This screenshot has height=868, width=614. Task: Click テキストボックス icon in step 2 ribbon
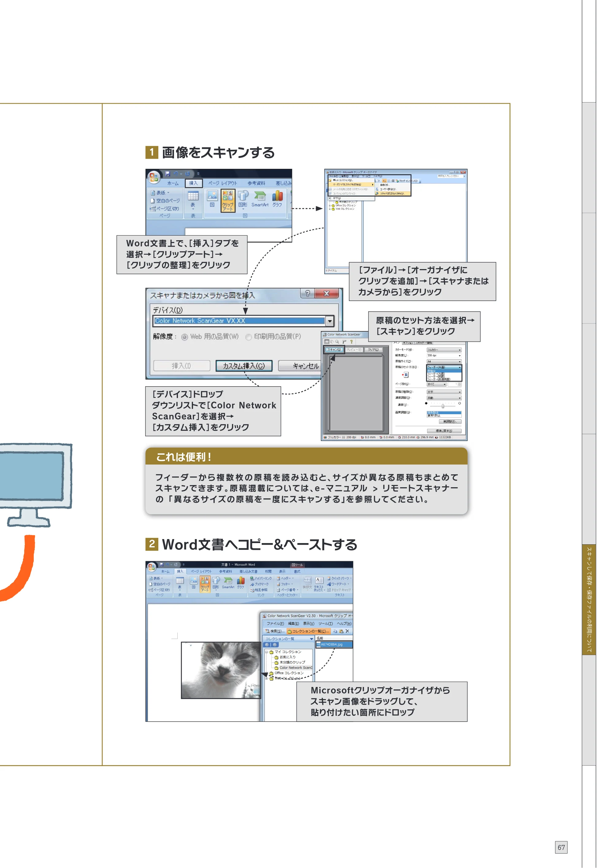[319, 584]
